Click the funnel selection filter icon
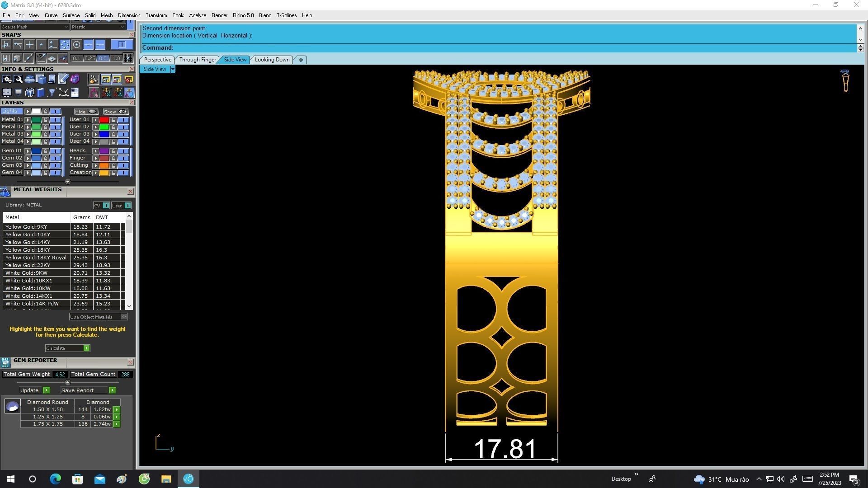This screenshot has height=488, width=868. click(x=52, y=93)
